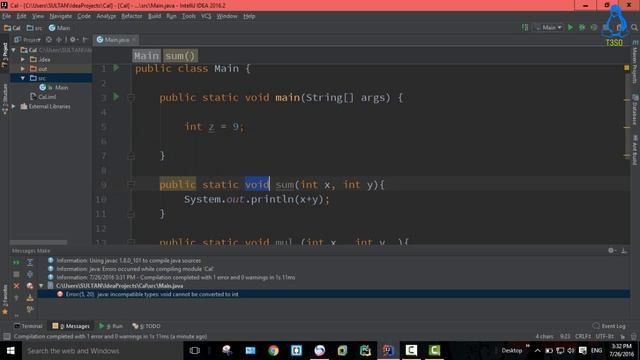Viewport: 640px width, 360px height.
Task: Expand External Libraries node
Action: 14,106
